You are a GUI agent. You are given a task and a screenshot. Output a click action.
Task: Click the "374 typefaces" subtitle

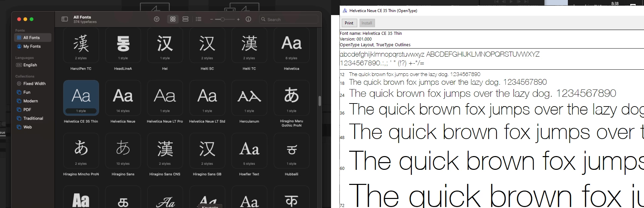click(x=85, y=22)
